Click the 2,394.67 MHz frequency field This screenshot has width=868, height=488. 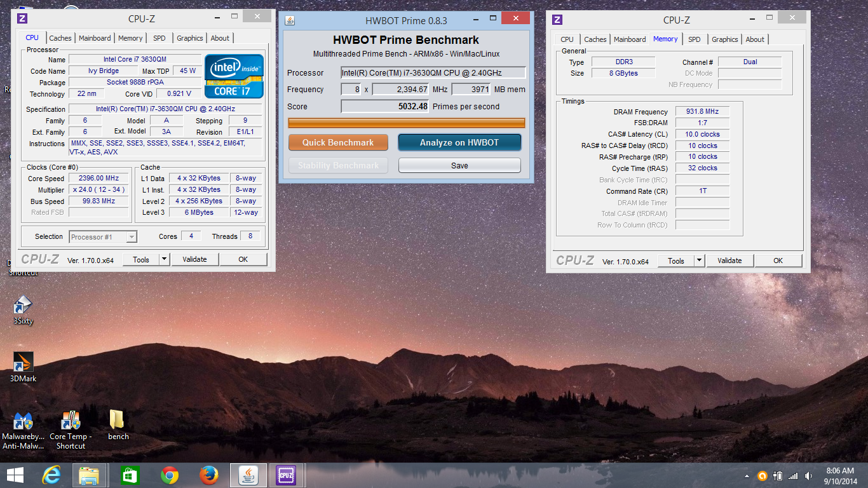coord(401,90)
